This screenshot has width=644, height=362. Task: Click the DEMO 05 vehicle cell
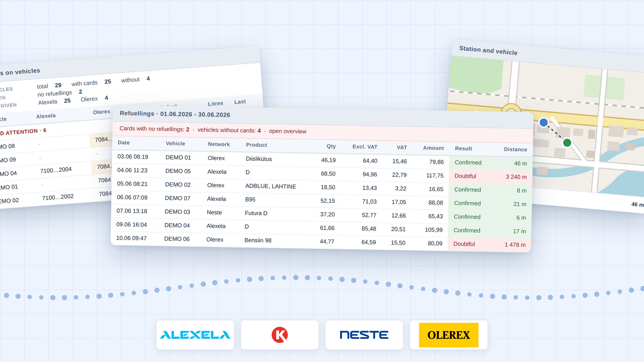(x=178, y=171)
